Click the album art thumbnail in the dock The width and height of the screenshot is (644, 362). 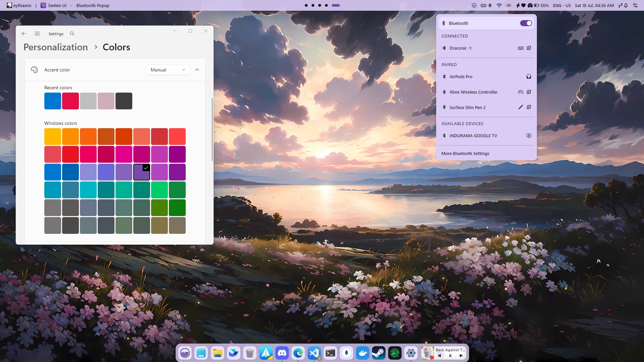[x=427, y=353]
